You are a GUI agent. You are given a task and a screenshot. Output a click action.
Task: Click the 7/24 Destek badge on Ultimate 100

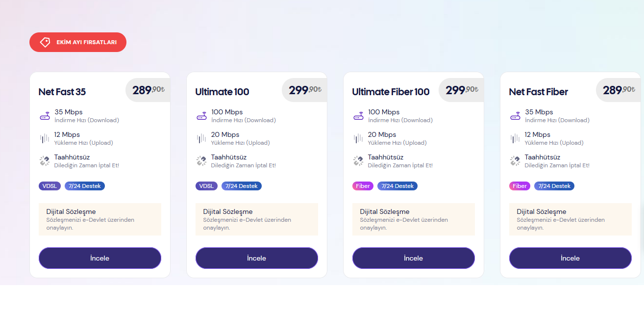pyautogui.click(x=242, y=186)
